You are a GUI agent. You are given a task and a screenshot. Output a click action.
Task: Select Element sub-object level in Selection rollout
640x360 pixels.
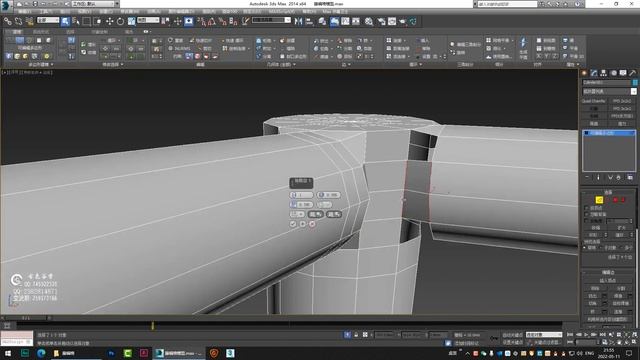click(623, 200)
